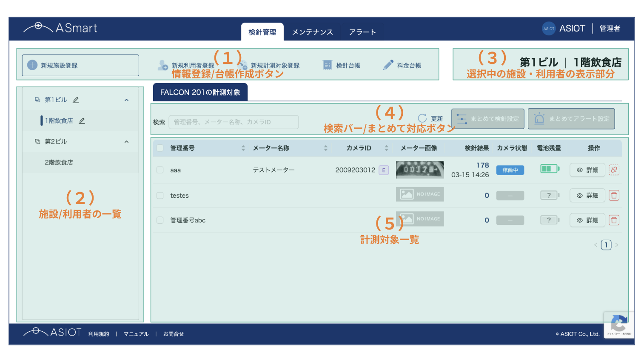Select the FALCON 201の計測対象 tab
Viewport: 644px width, 362px height.
pos(200,92)
